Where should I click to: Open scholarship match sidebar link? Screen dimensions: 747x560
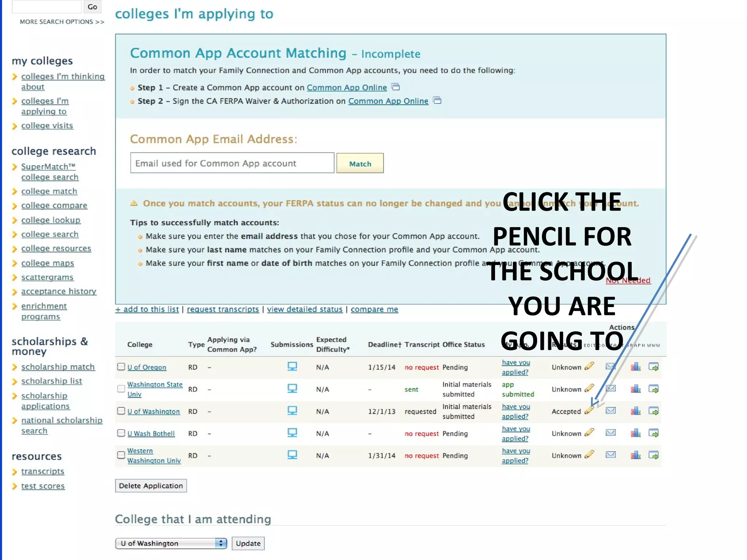(58, 367)
